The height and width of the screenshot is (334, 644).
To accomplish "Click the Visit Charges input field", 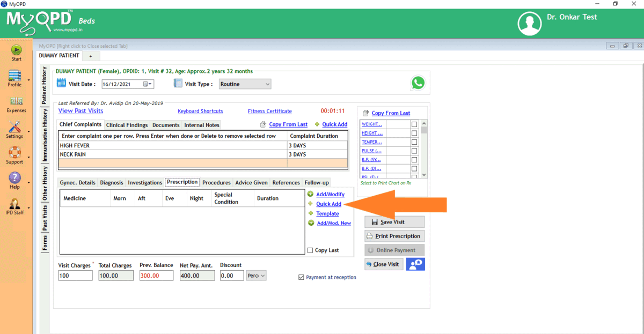I will [x=75, y=276].
